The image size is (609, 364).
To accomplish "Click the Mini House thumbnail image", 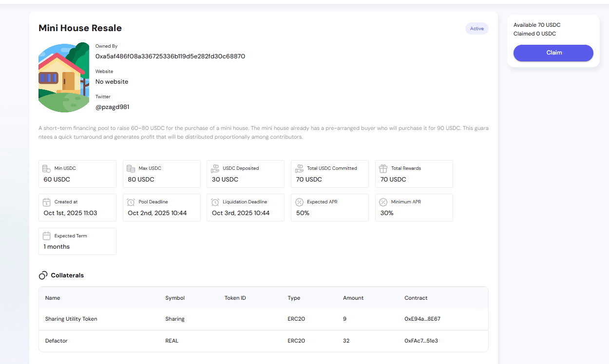I will (64, 78).
